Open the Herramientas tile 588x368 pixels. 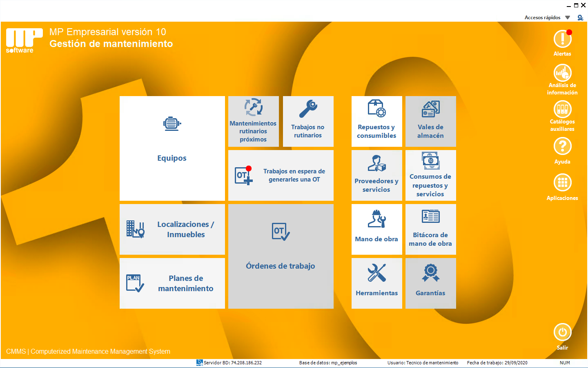pyautogui.click(x=377, y=283)
